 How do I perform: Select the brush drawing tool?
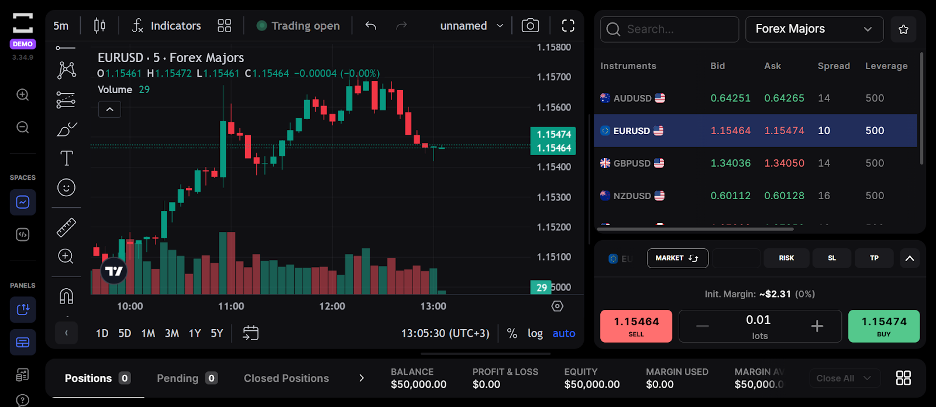66,128
